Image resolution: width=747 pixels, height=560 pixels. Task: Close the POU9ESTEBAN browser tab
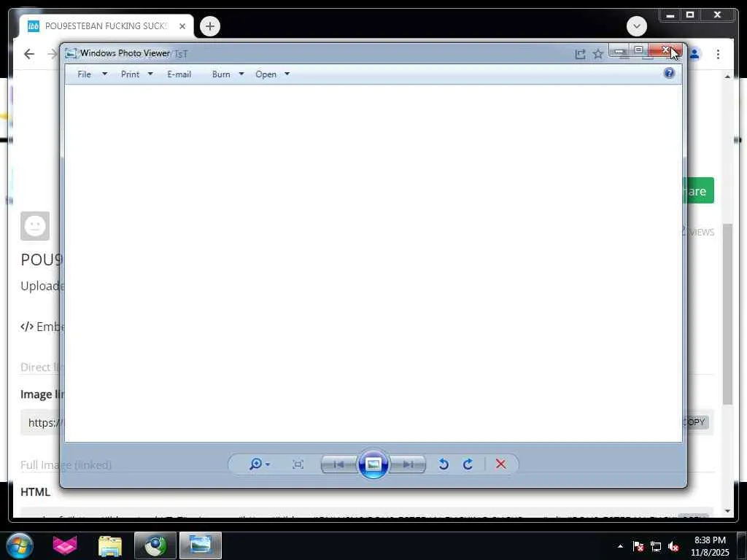(x=182, y=26)
